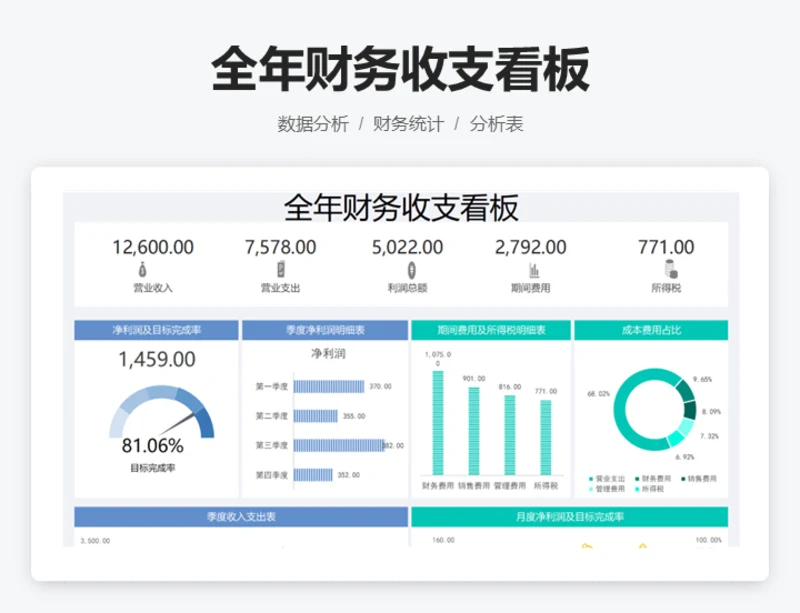The height and width of the screenshot is (613, 800).
Task: Click the 管理费用 legend entry
Action: 607,489
